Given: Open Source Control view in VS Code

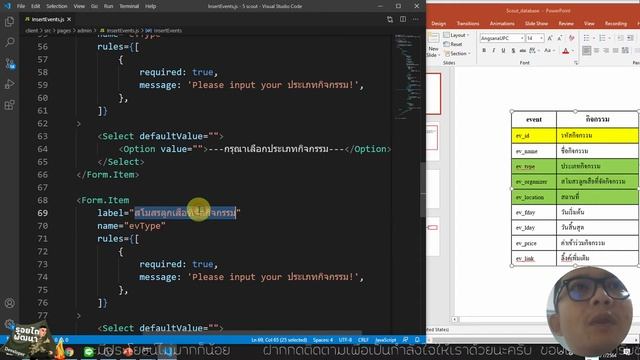Looking at the screenshot, I should click(9, 63).
